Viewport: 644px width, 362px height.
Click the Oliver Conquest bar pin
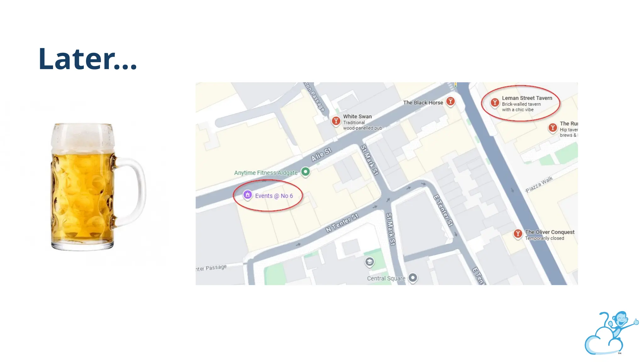(x=518, y=234)
